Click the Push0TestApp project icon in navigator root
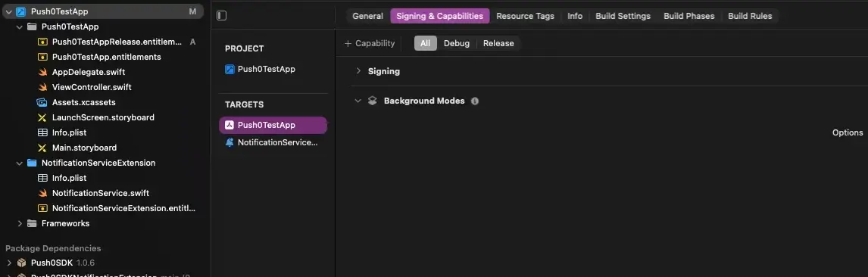Screen dimensions: 868x277 [x=21, y=11]
